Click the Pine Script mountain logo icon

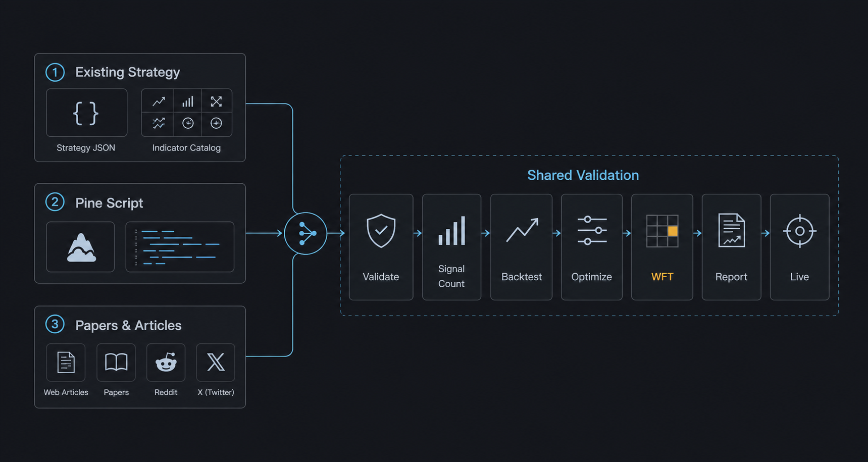click(x=81, y=247)
